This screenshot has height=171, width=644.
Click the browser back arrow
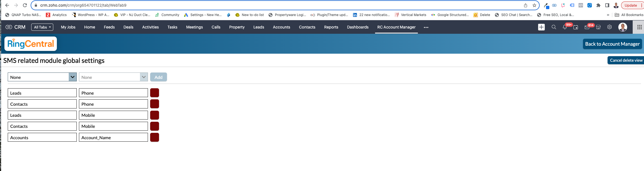point(7,5)
